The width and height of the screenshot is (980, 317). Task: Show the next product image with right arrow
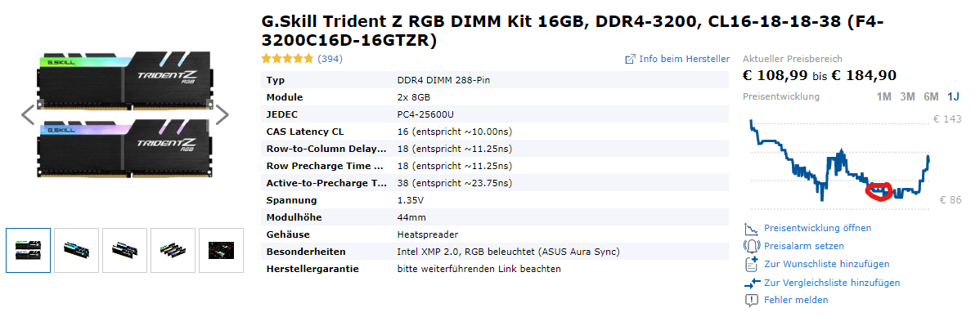(222, 115)
